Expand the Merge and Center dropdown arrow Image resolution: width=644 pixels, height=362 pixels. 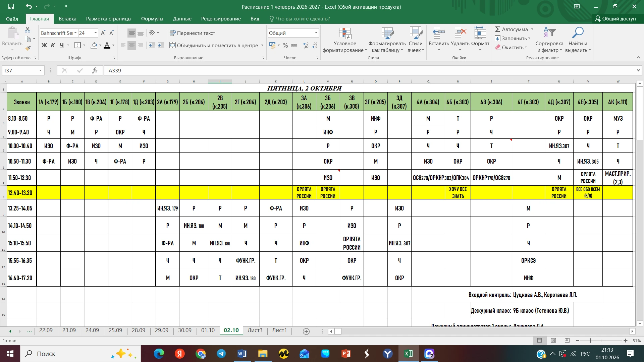(262, 45)
